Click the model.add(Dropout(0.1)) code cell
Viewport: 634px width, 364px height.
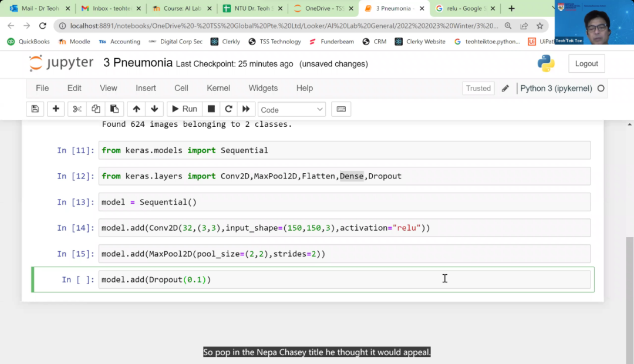345,279
